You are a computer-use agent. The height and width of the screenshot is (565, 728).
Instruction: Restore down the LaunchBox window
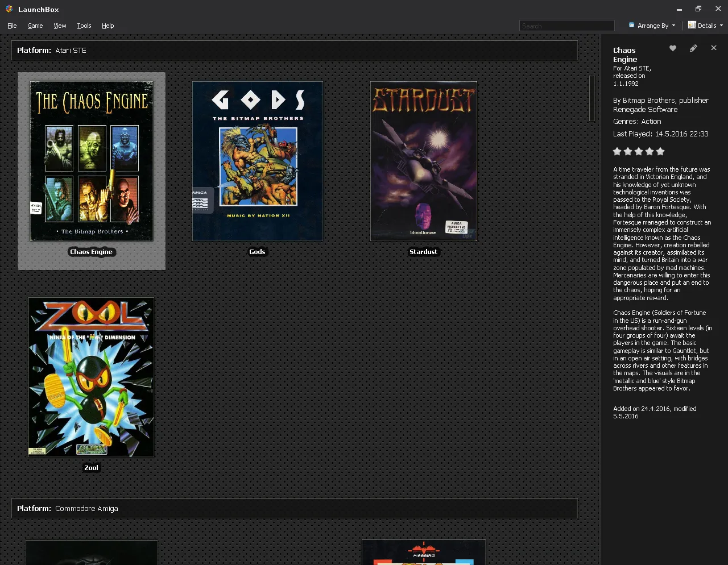tap(698, 9)
